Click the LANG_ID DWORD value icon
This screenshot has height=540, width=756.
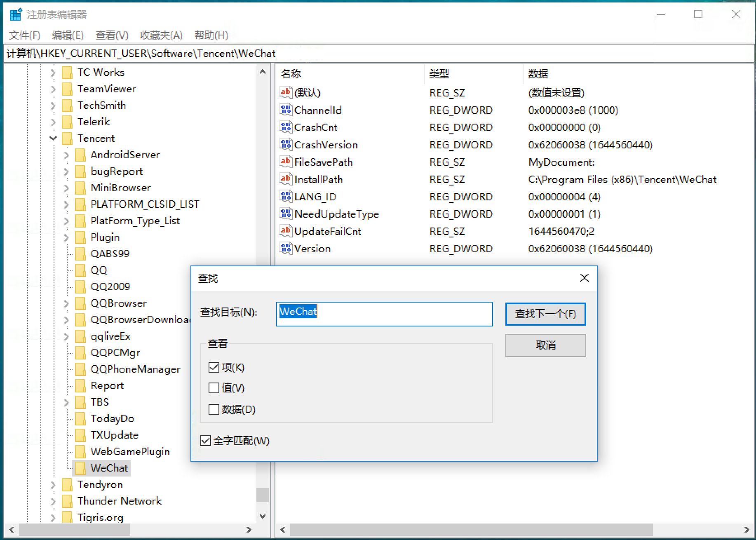(286, 196)
